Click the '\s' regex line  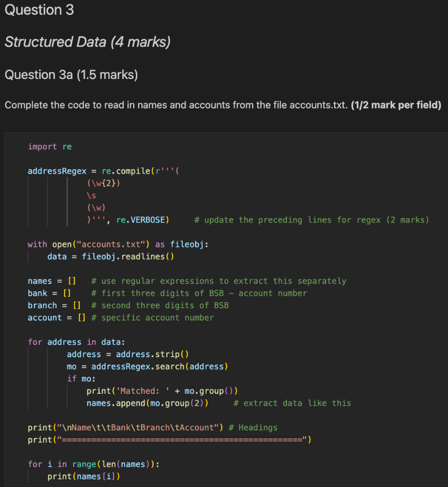click(x=91, y=195)
